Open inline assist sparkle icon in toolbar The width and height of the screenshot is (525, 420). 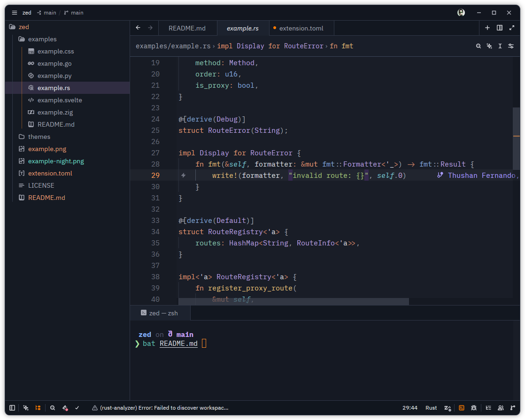coord(489,46)
